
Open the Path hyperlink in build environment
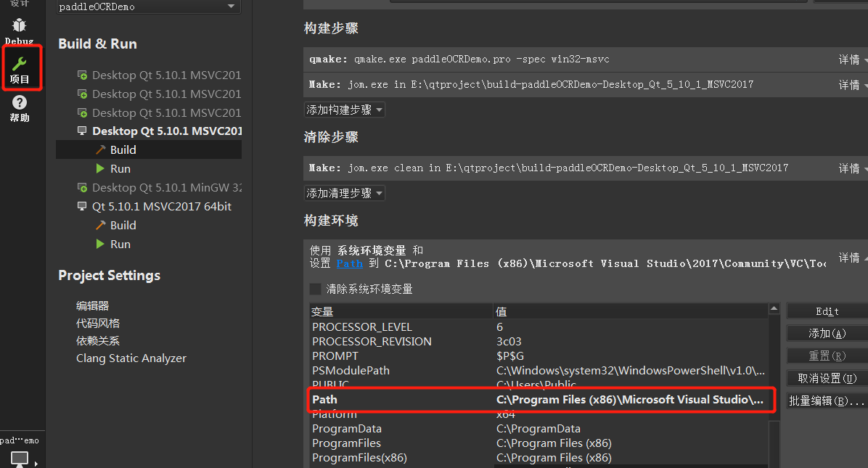click(350, 263)
